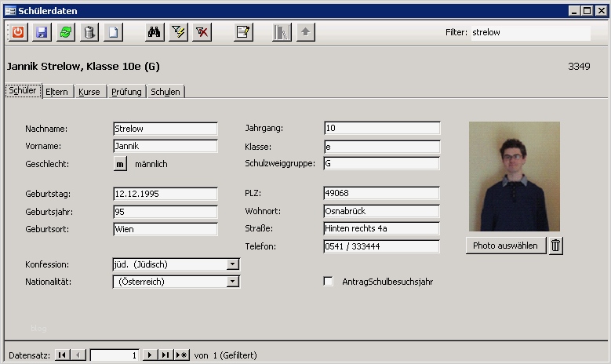Open the Nationalität dropdown arrow
The image size is (611, 364).
point(233,282)
